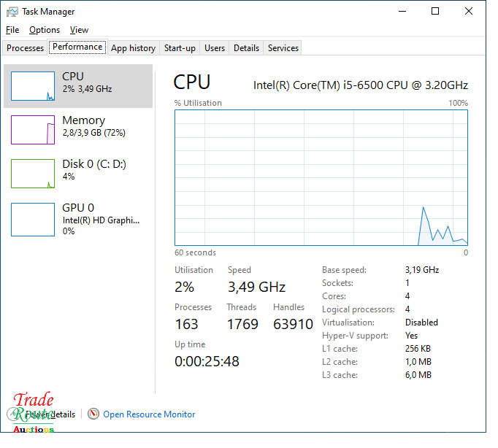The width and height of the screenshot is (498, 448).
Task: Click the CPU sidebar label
Action: (73, 77)
